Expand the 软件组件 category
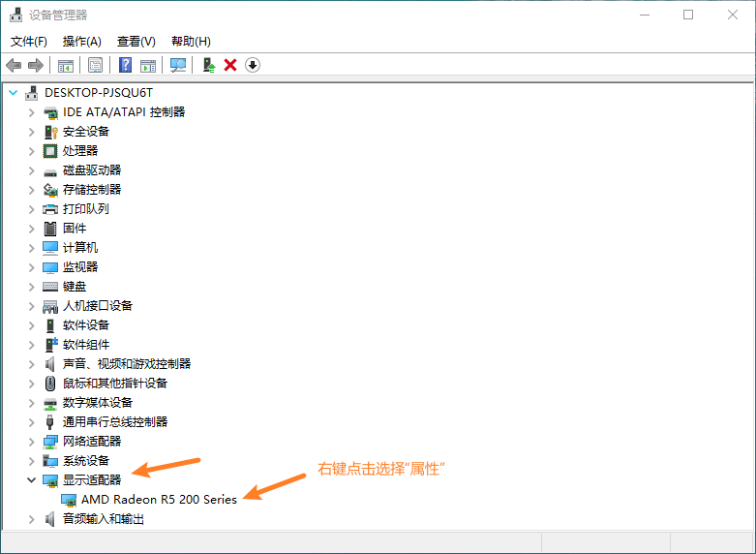Screen dimensions: 756x554 [x=32, y=345]
